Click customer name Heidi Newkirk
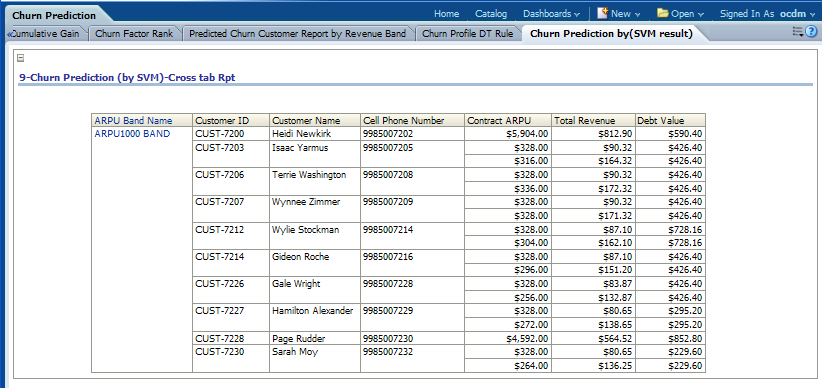822x388 pixels. (301, 134)
